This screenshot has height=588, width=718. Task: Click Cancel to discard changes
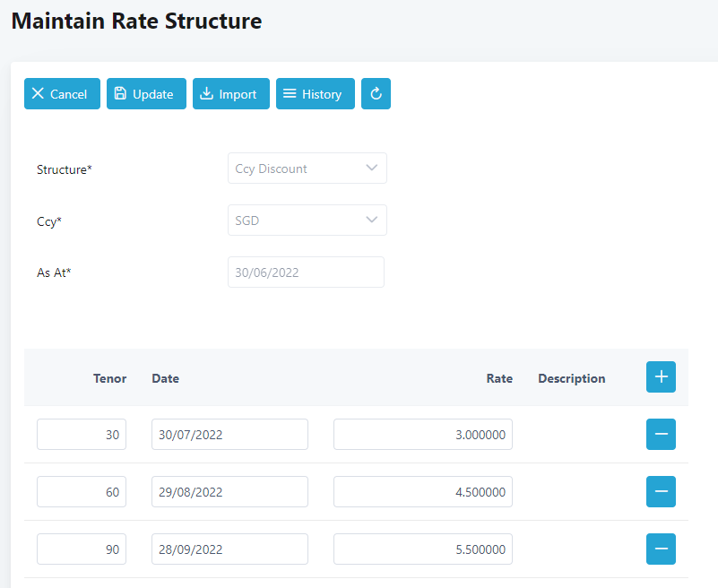(x=59, y=94)
